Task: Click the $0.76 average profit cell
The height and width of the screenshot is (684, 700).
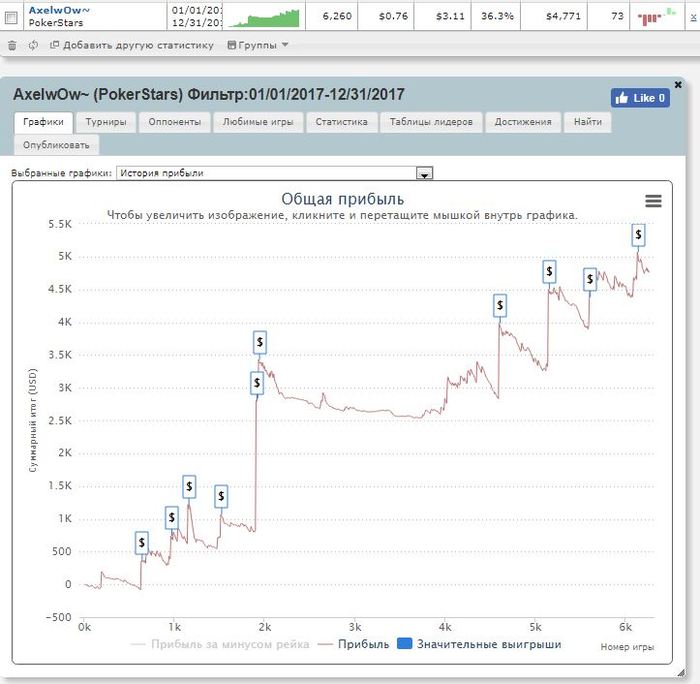Action: point(387,17)
